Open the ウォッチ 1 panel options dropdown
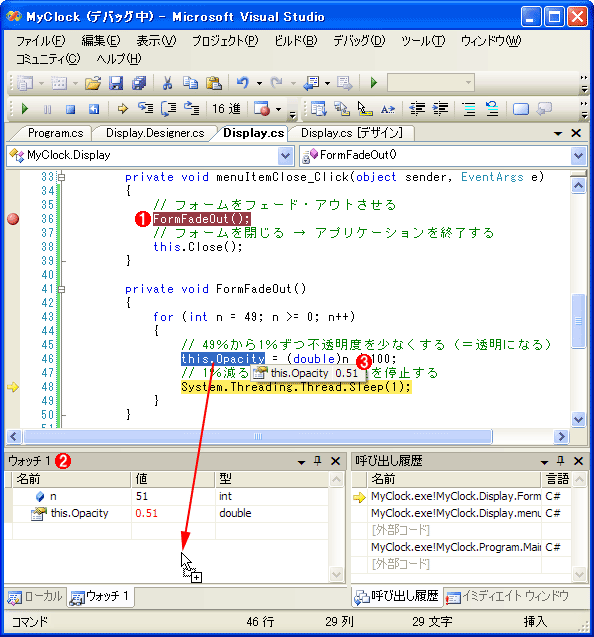 [x=301, y=462]
